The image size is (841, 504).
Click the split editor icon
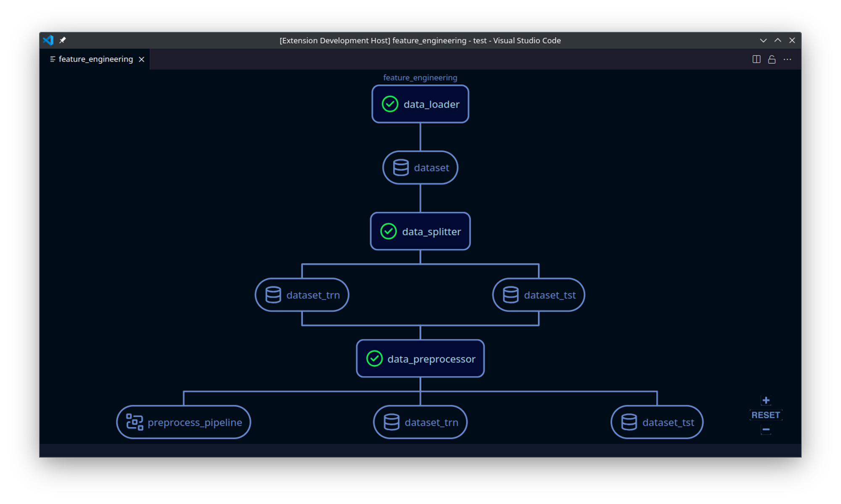click(756, 59)
